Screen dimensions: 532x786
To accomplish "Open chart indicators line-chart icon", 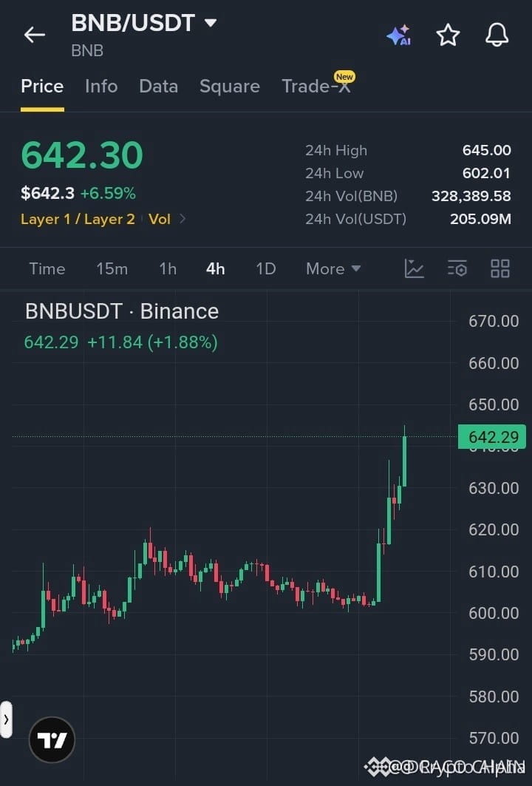I will (415, 268).
